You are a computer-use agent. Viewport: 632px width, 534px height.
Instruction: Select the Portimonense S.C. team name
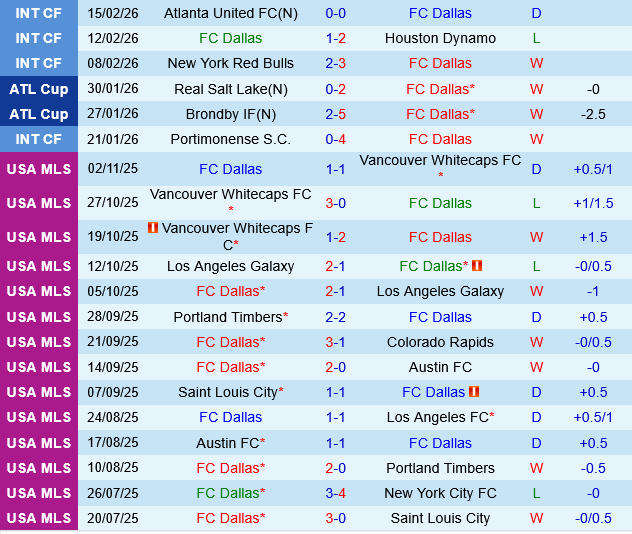pyautogui.click(x=230, y=139)
